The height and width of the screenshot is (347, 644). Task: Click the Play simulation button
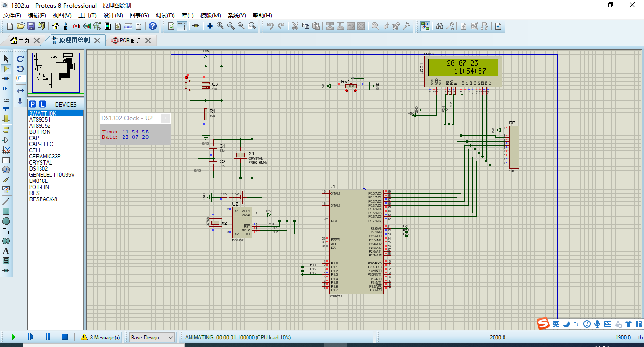(14, 337)
